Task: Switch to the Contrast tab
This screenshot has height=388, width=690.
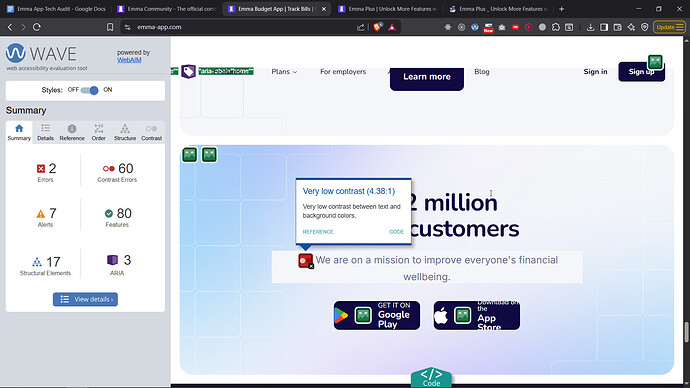Action: pyautogui.click(x=151, y=132)
